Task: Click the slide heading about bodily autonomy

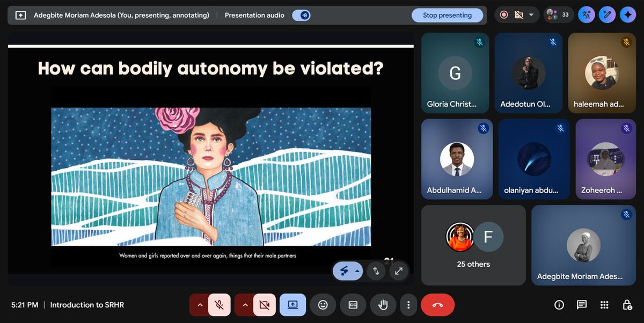Action: coord(210,68)
